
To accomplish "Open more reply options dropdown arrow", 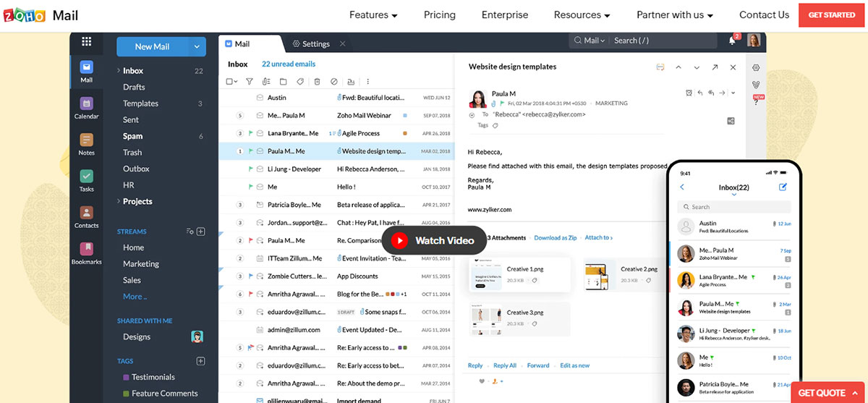I will coord(733,93).
